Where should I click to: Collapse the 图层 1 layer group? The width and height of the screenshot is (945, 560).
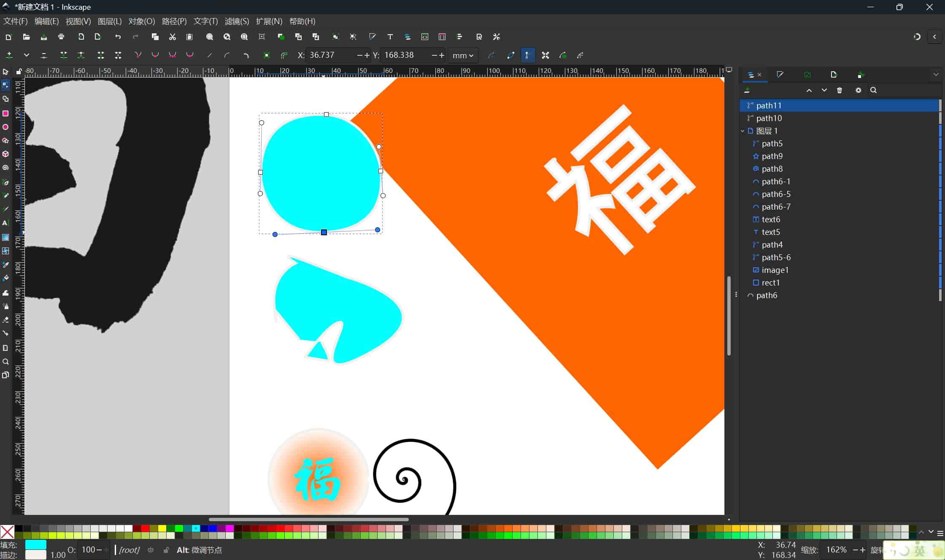(x=743, y=131)
